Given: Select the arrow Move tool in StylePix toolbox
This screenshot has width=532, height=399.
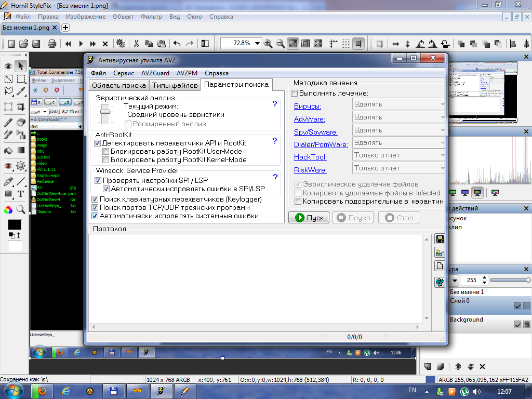Looking at the screenshot, I should [x=21, y=66].
